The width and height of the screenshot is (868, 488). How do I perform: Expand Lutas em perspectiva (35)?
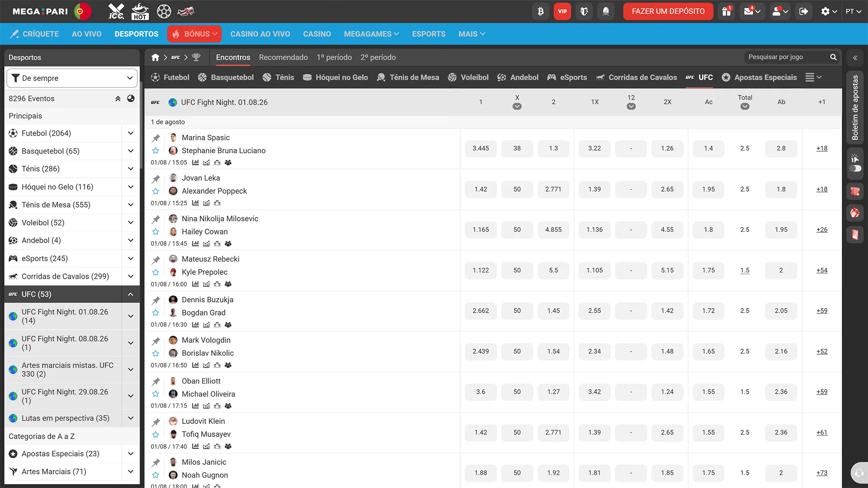(x=130, y=418)
